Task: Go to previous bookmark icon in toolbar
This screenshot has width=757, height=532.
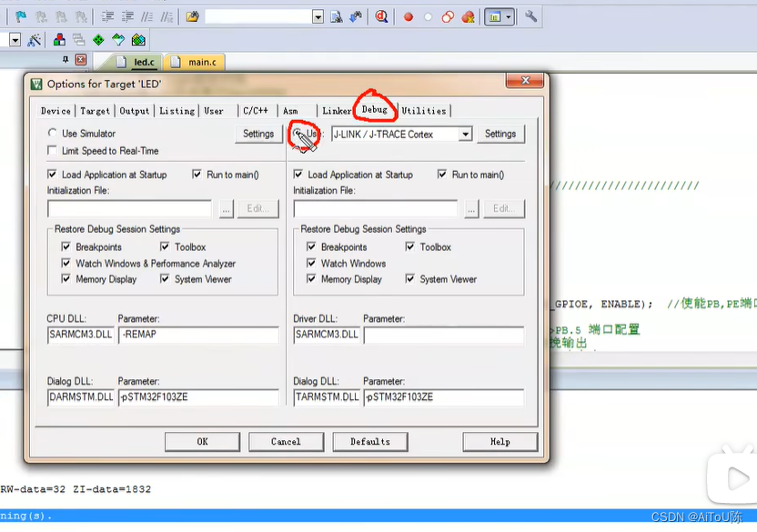Action: [x=42, y=17]
